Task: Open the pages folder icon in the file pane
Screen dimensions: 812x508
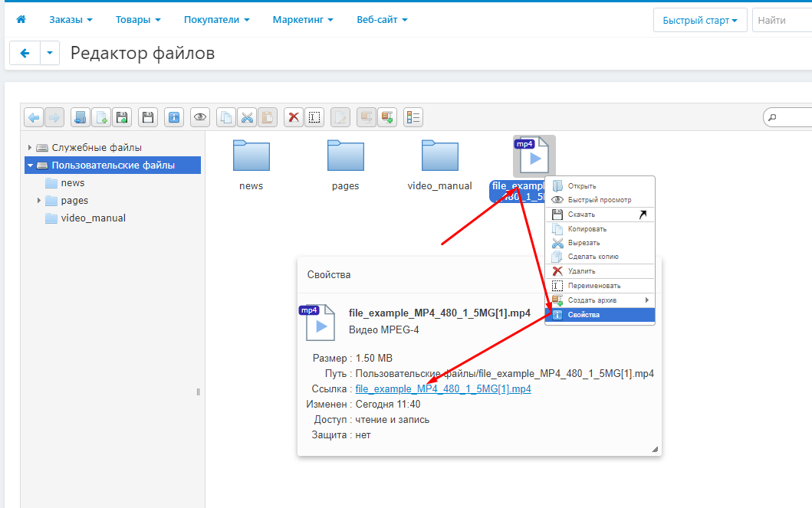Action: click(345, 156)
